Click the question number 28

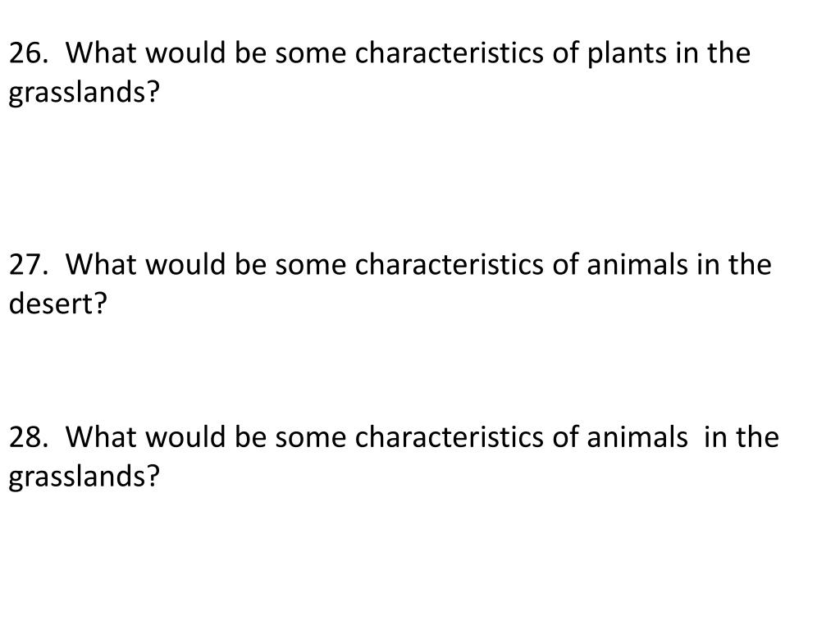[x=28, y=437]
